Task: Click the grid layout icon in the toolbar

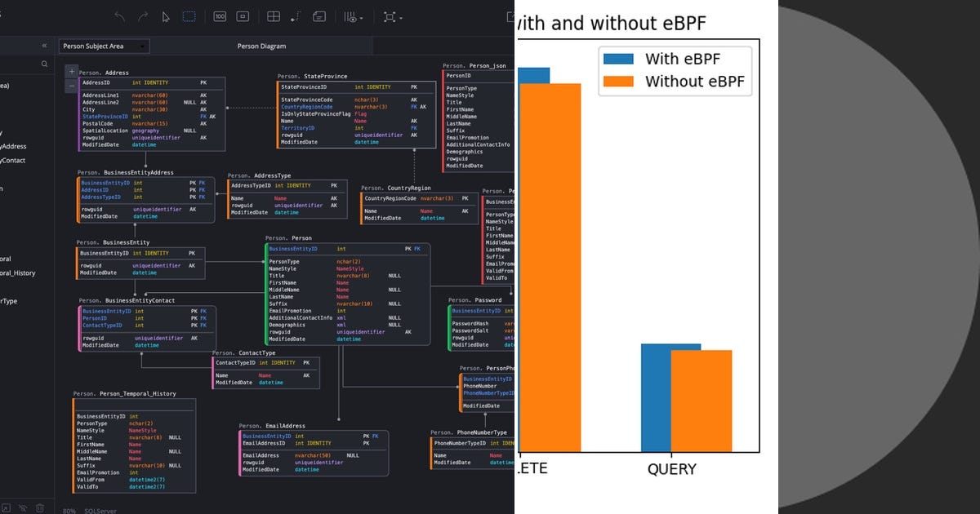Action: point(274,16)
